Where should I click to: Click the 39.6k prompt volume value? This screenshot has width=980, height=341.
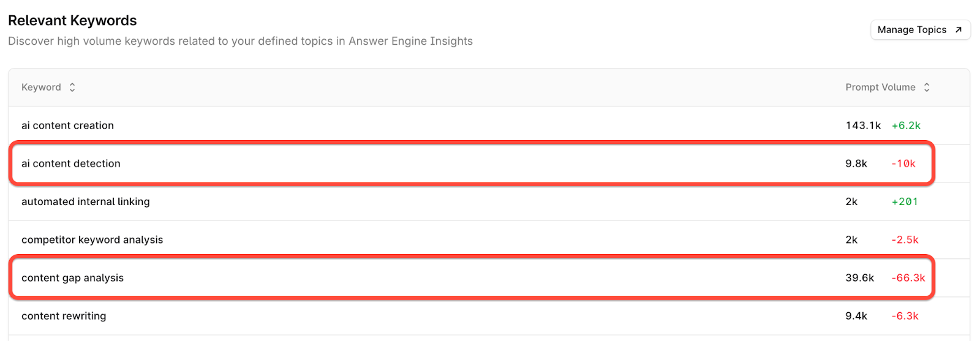(x=859, y=278)
